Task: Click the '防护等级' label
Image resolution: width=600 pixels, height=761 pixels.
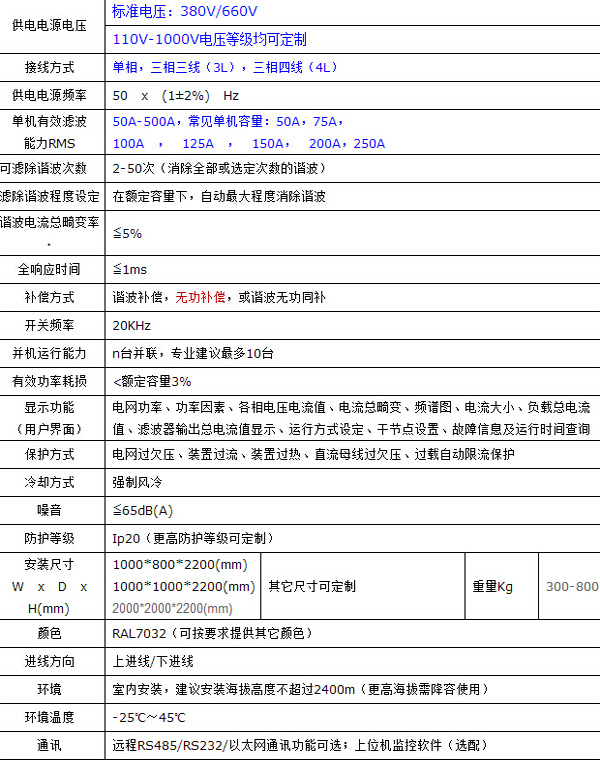Action: [x=49, y=538]
